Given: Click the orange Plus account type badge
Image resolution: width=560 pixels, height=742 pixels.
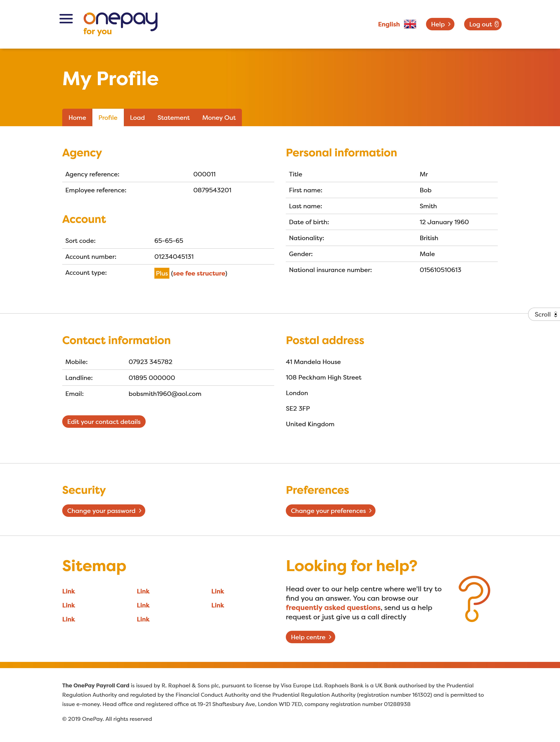Looking at the screenshot, I should click(x=161, y=273).
